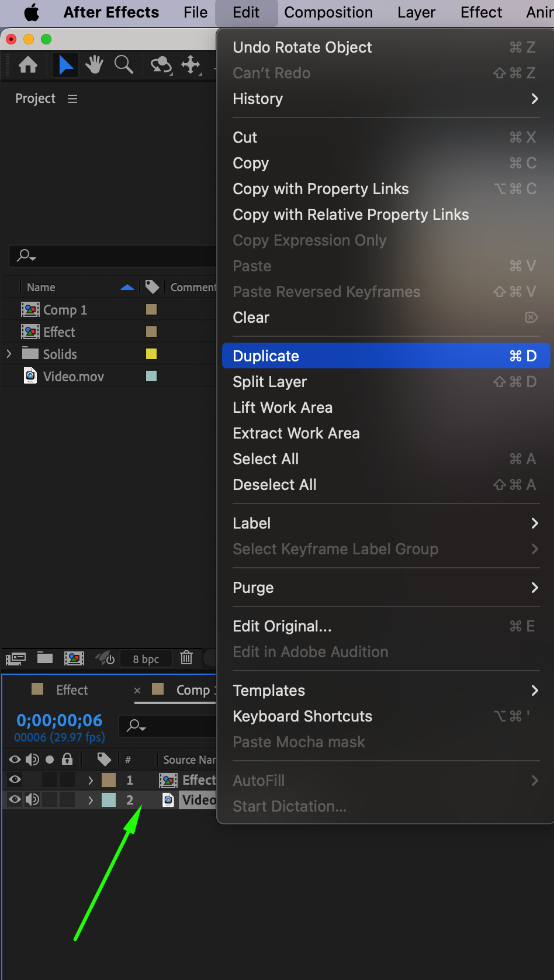Mute audio of the Video layer
Screen dimensions: 554x980
32,799
